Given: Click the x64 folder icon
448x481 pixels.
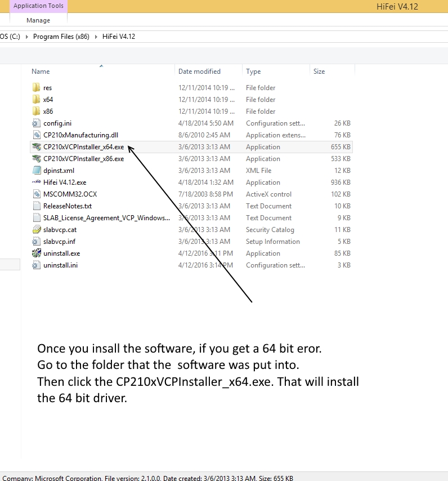Looking at the screenshot, I should [36, 99].
